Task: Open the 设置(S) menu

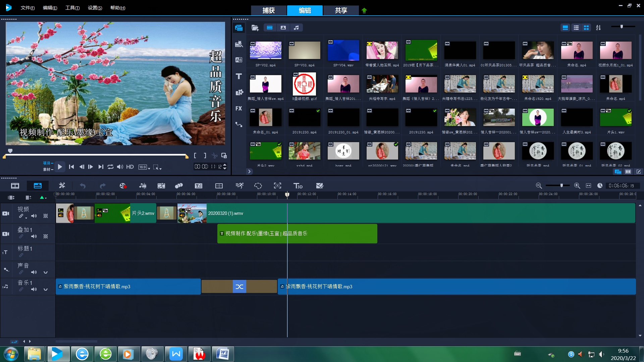Action: [95, 8]
